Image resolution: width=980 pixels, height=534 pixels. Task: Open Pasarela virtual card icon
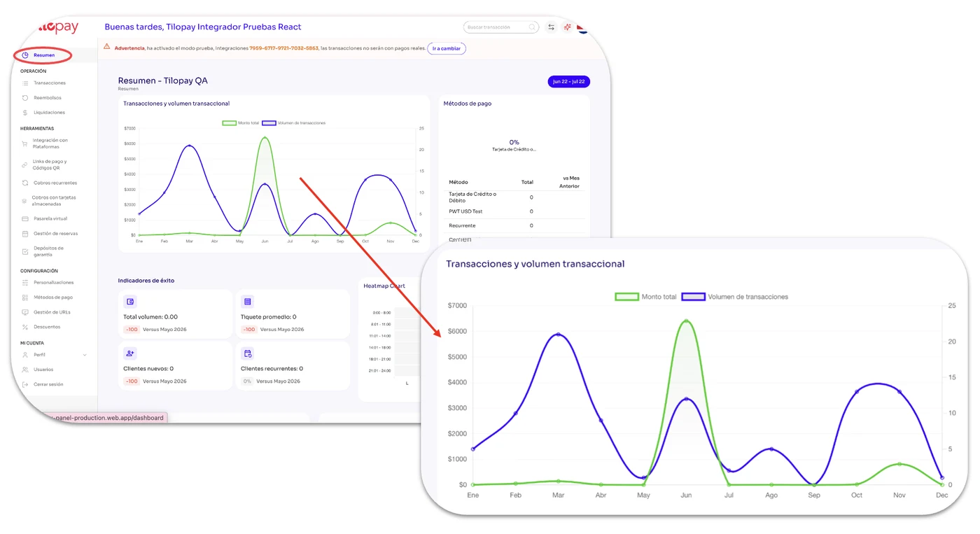pos(25,219)
